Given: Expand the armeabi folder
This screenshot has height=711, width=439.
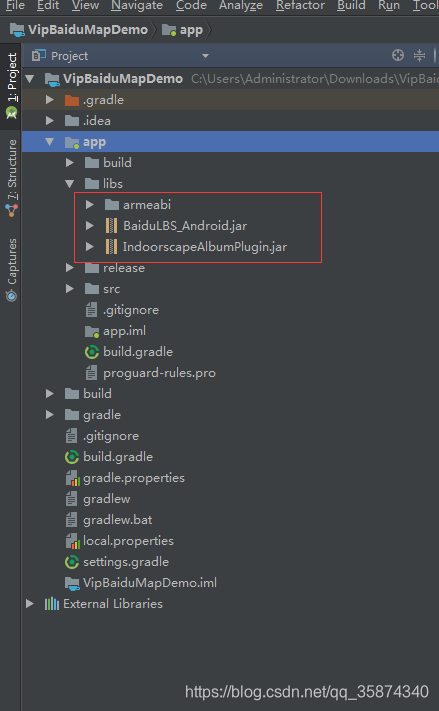Looking at the screenshot, I should (90, 205).
